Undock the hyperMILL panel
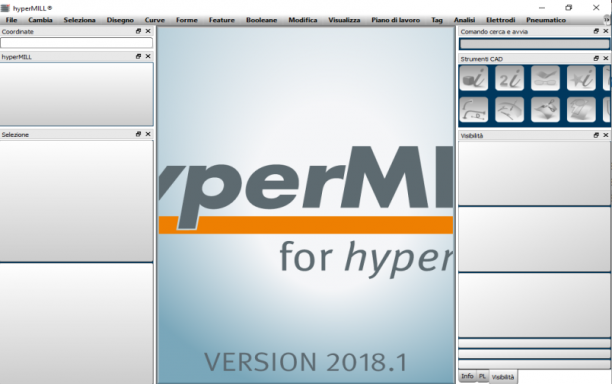 click(x=138, y=56)
